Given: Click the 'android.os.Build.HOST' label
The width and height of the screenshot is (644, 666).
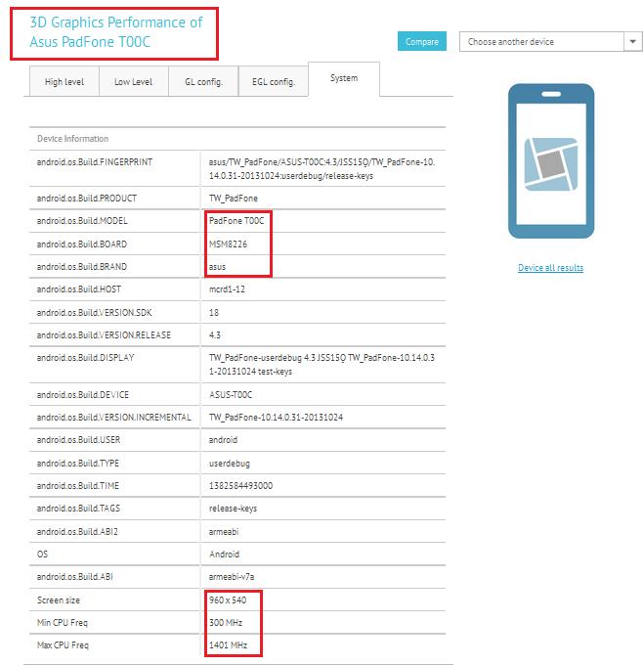Looking at the screenshot, I should [78, 289].
